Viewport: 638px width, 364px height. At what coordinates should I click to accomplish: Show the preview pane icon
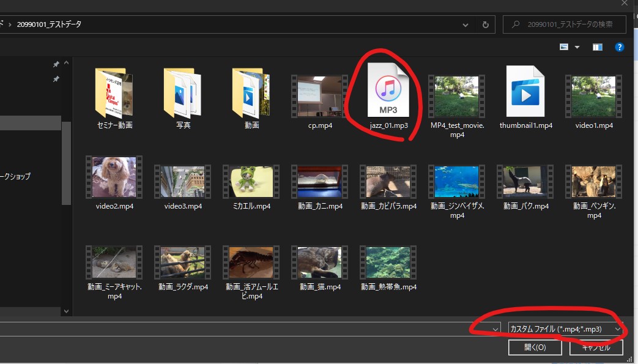click(597, 46)
